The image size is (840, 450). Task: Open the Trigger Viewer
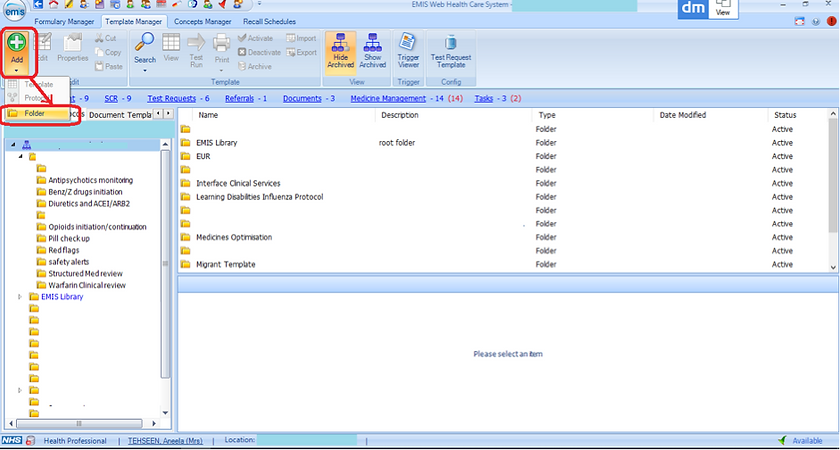(x=408, y=51)
